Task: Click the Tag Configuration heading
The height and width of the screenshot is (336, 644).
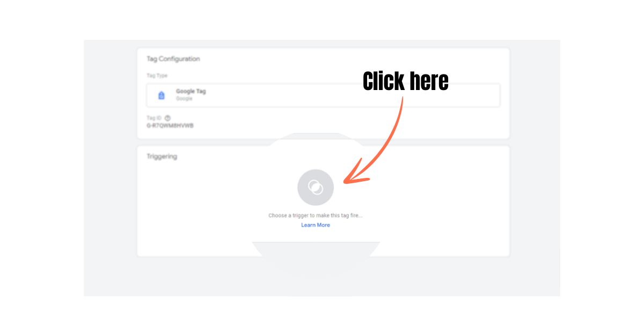Action: pos(173,59)
